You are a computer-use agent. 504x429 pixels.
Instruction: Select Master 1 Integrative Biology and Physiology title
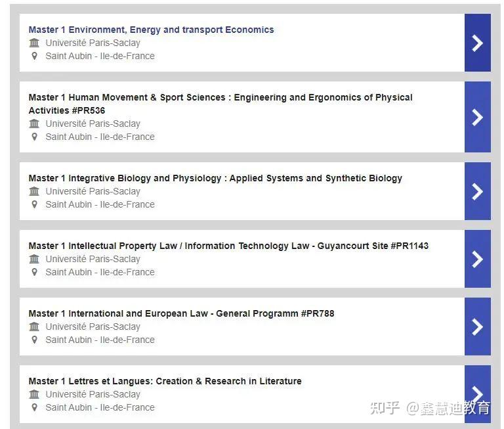[x=215, y=178]
